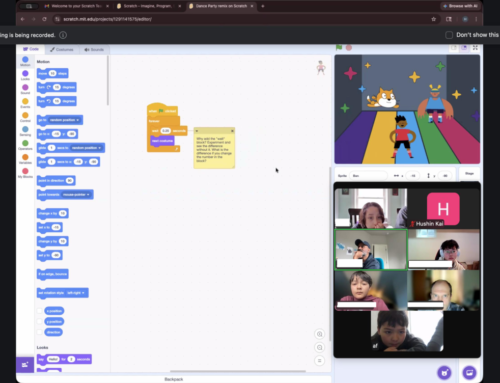Open the Add Extension purple button
This screenshot has height=383, width=500.
(25, 365)
